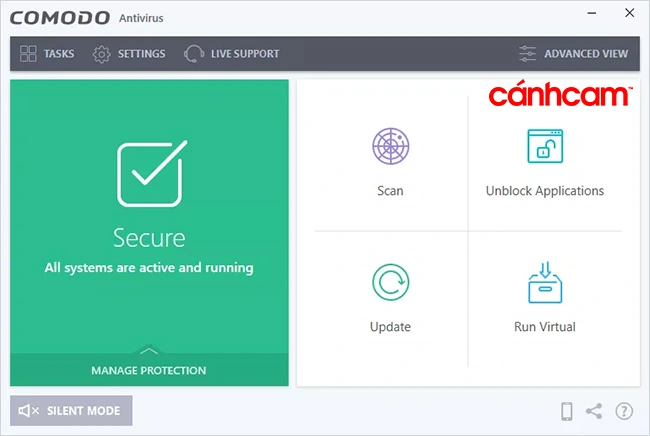This screenshot has width=650, height=436.
Task: Click the "Secure" status text
Action: pos(149,238)
